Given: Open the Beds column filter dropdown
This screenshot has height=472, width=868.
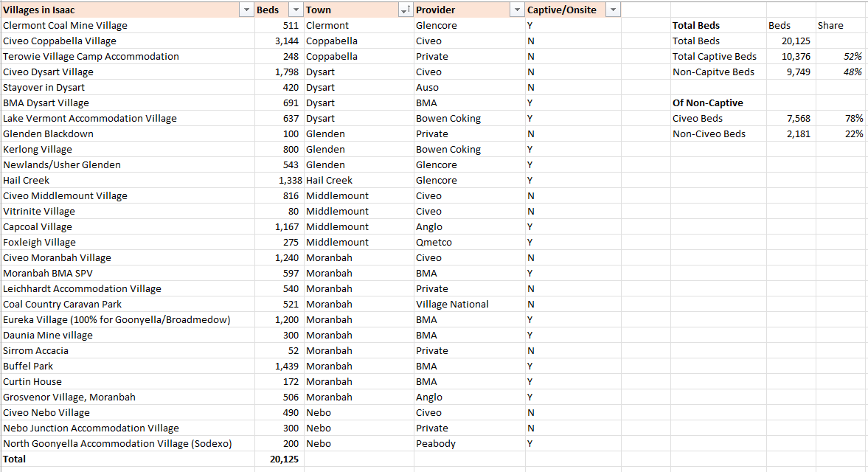Looking at the screenshot, I should 296,10.
